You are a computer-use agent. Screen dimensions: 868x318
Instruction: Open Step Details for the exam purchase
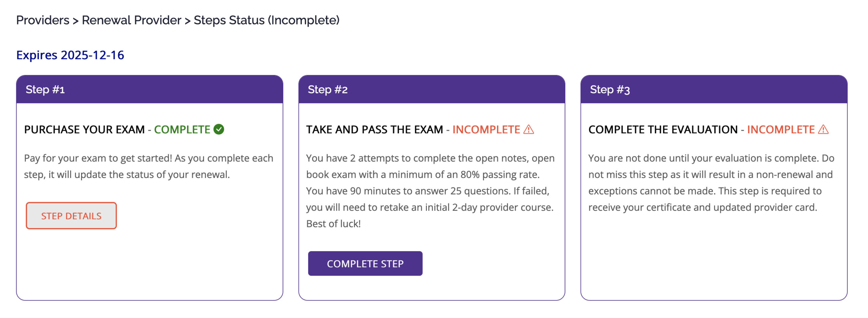[x=71, y=216]
